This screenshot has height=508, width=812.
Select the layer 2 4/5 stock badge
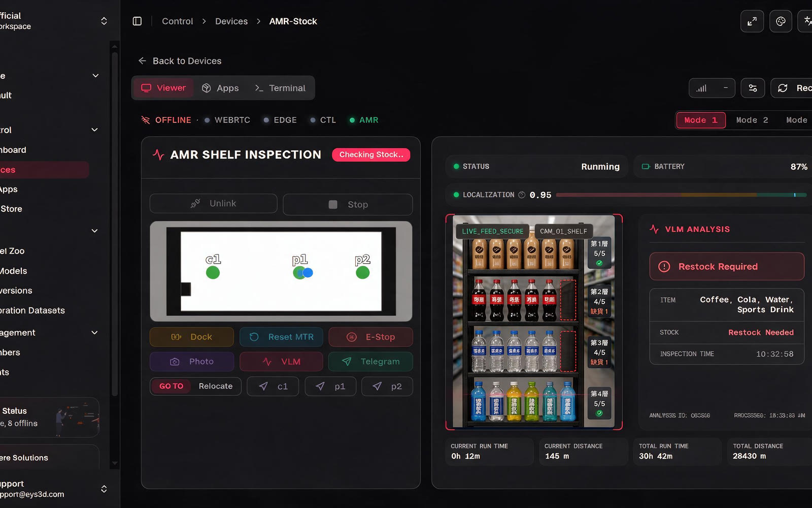[599, 302]
